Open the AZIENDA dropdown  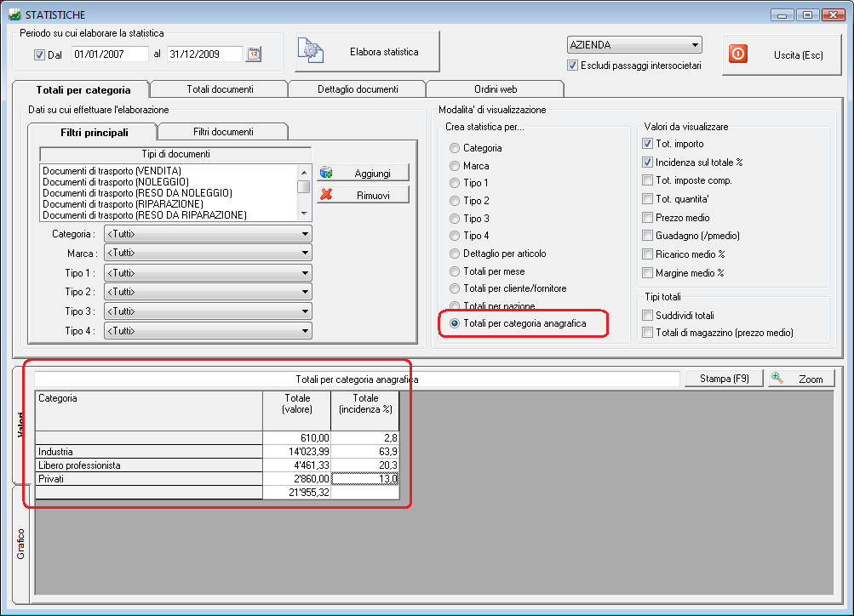pos(634,44)
